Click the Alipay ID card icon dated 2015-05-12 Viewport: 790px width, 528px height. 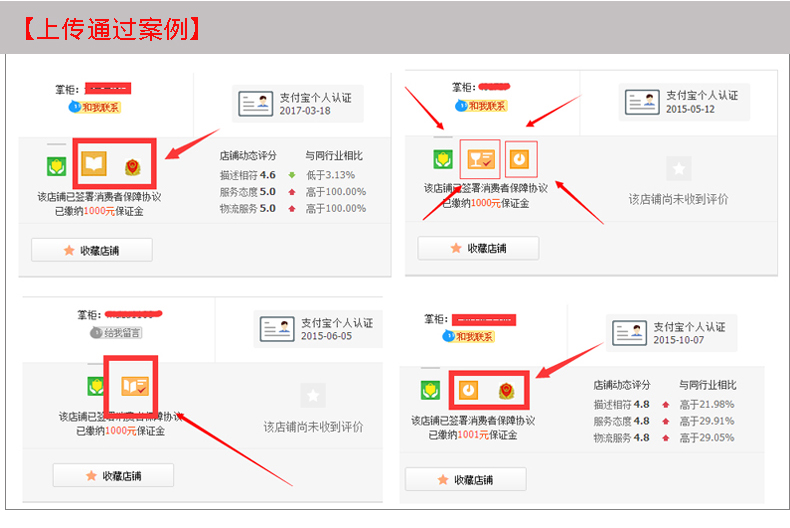pos(642,102)
